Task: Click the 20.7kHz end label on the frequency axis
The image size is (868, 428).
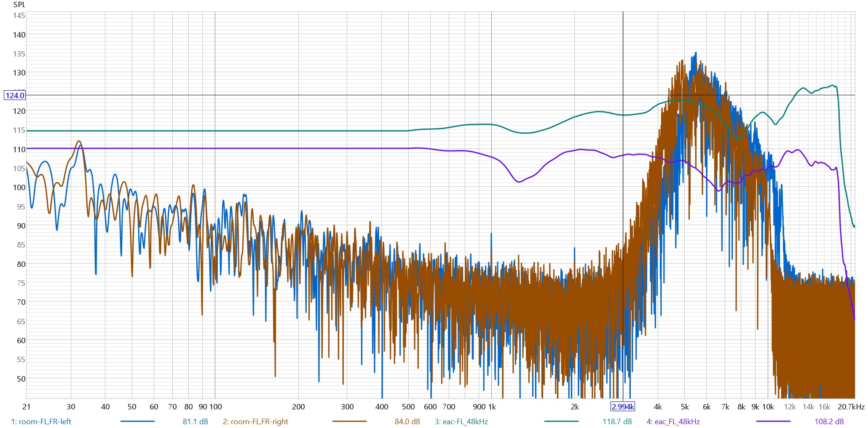Action: 851,406
